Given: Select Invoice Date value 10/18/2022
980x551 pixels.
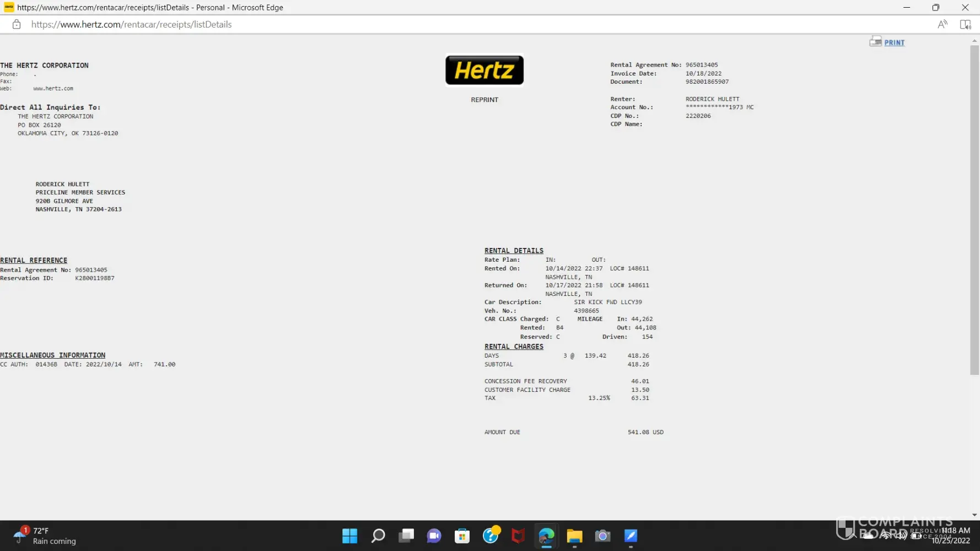Looking at the screenshot, I should coord(703,73).
